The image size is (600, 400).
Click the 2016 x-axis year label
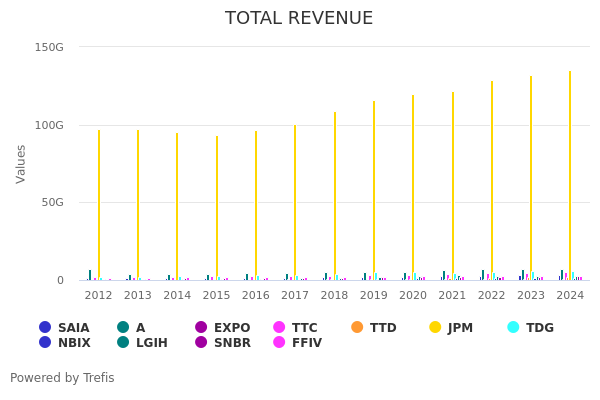[255, 295]
